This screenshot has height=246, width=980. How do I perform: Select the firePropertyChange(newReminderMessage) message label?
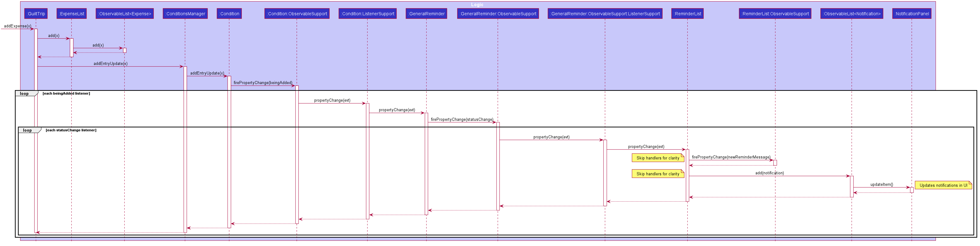pyautogui.click(x=731, y=157)
